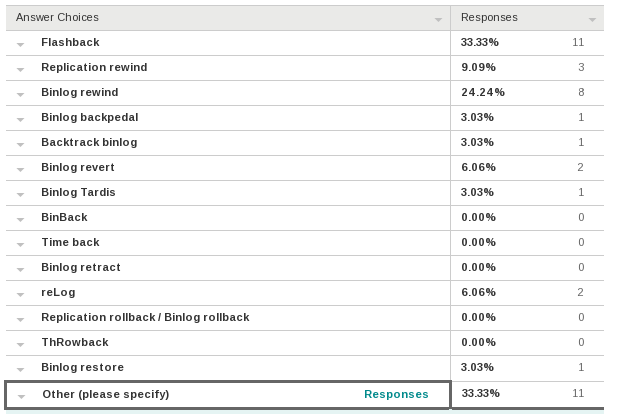The image size is (619, 414).
Task: Expand the Flashback row arrow
Action: point(20,44)
